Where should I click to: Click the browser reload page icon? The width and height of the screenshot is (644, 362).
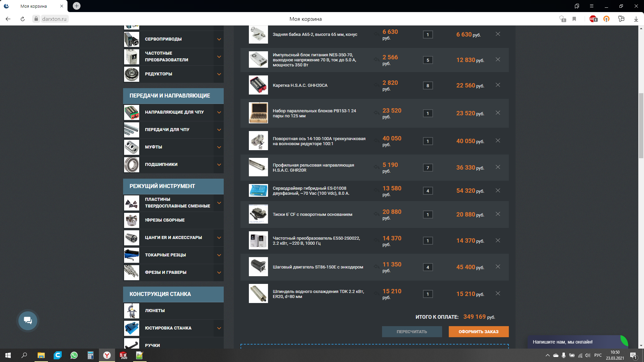click(x=22, y=19)
